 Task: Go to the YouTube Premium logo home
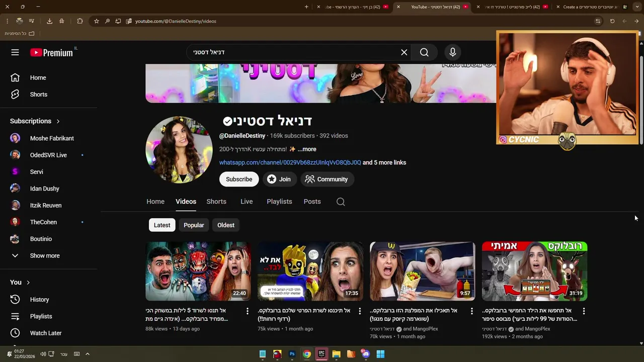tap(51, 52)
